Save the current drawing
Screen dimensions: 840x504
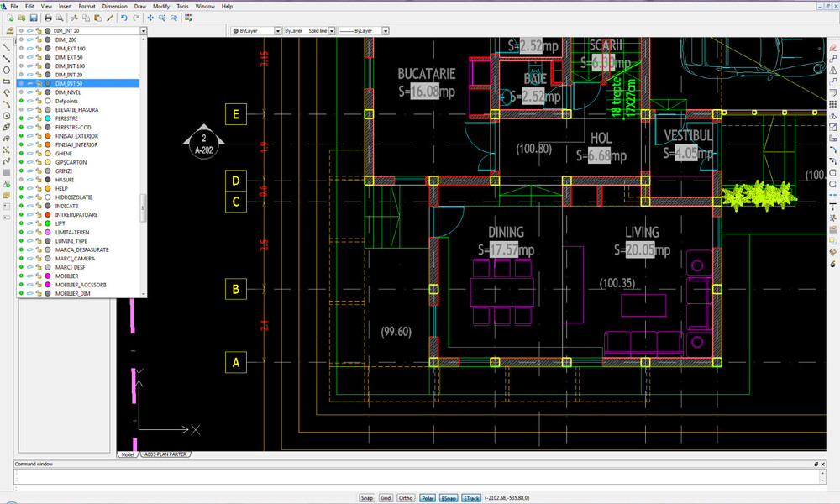34,18
